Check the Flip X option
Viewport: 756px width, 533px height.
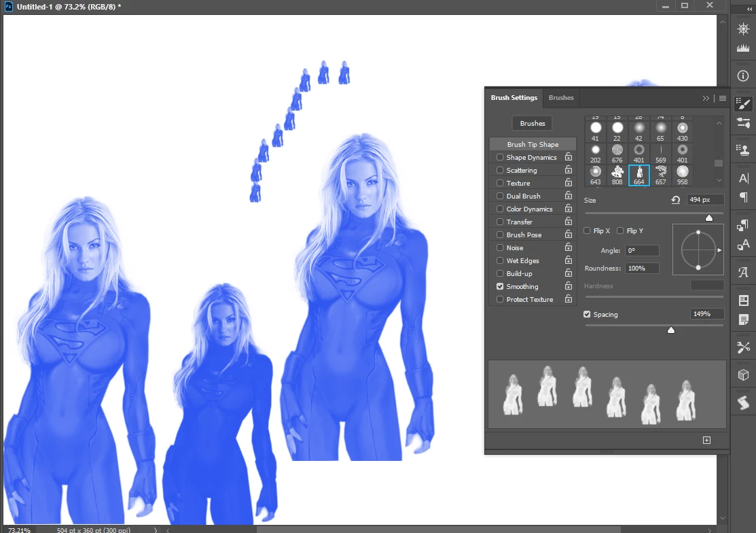(x=587, y=230)
